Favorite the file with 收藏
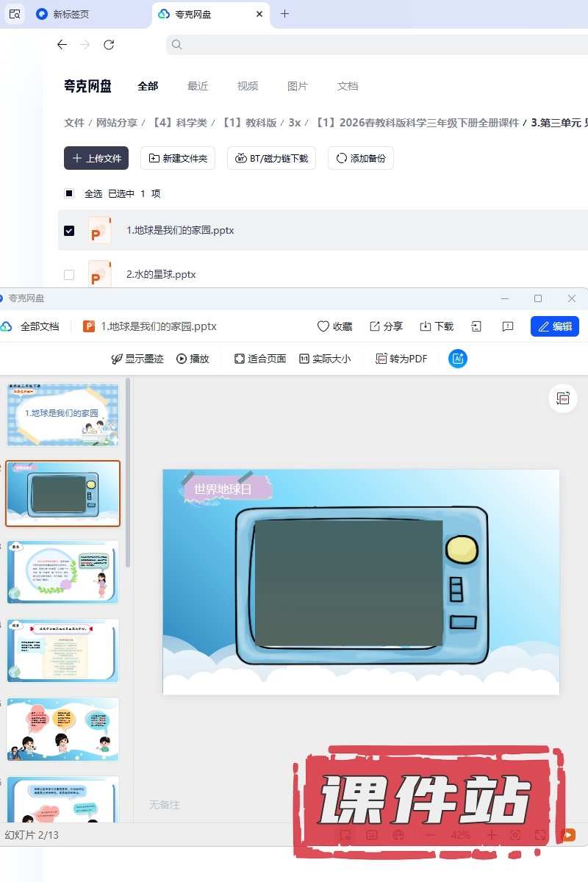Viewport: 588px width, 882px height. [x=334, y=326]
